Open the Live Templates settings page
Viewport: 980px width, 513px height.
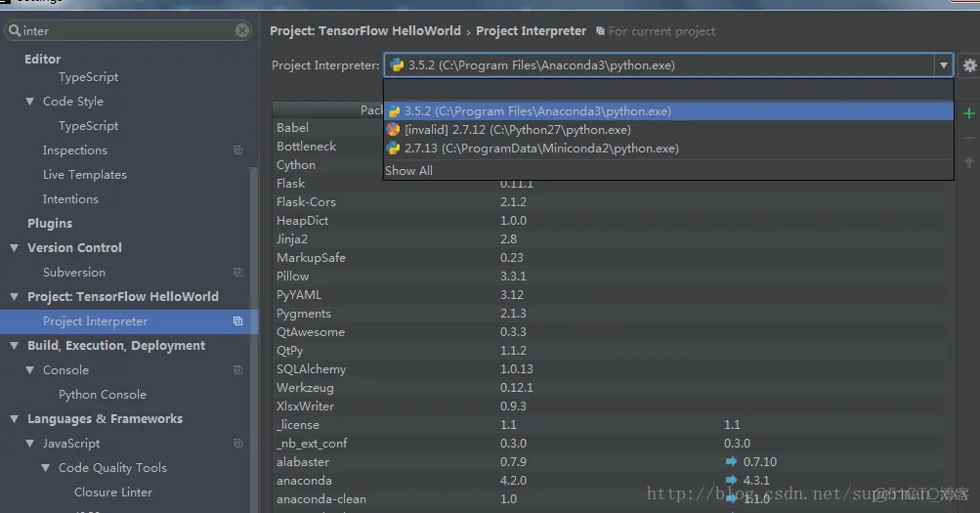click(x=84, y=174)
